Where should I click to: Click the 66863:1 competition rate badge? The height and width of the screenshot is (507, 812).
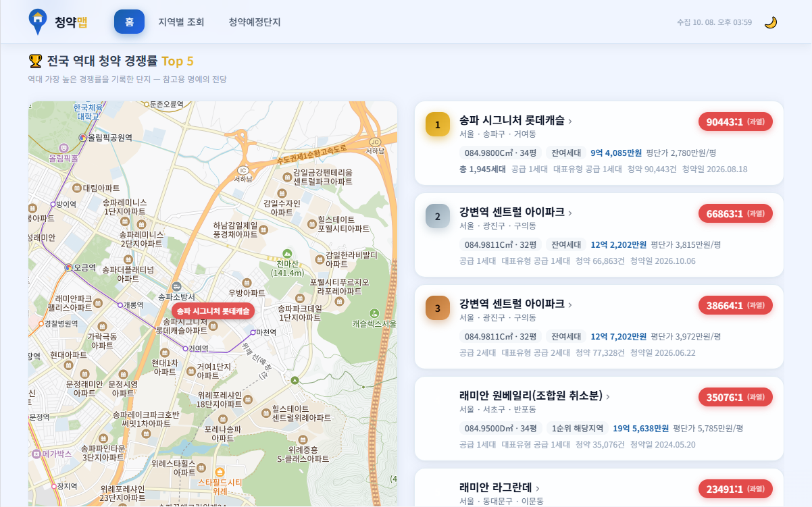(736, 213)
